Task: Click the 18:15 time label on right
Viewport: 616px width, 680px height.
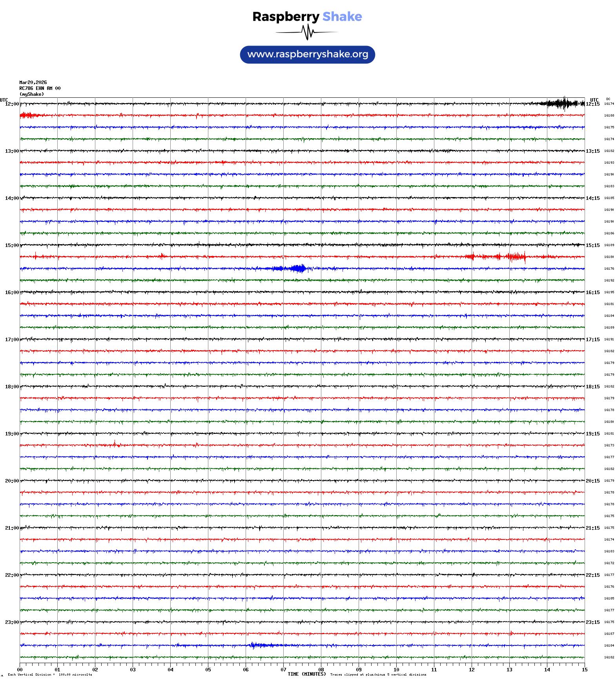Action: coord(592,387)
